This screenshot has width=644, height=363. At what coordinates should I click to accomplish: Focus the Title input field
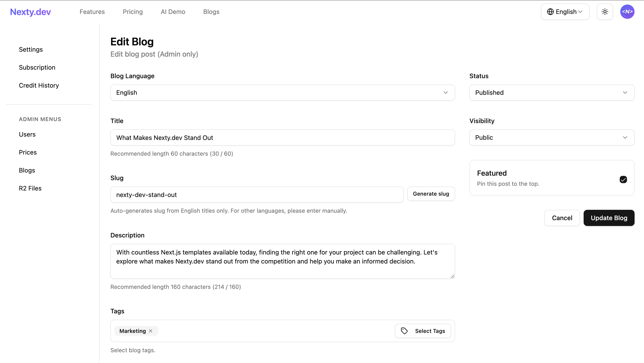[x=283, y=137]
